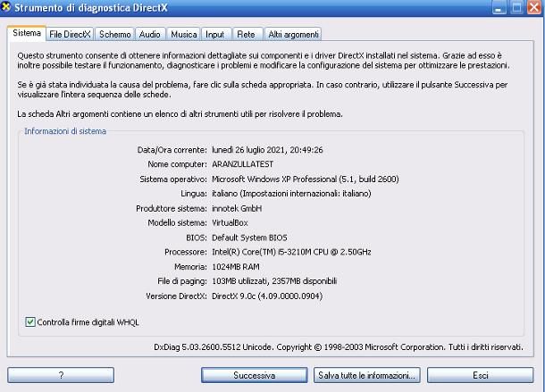Open the Schermo tab
The image size is (545, 392).
tap(114, 35)
